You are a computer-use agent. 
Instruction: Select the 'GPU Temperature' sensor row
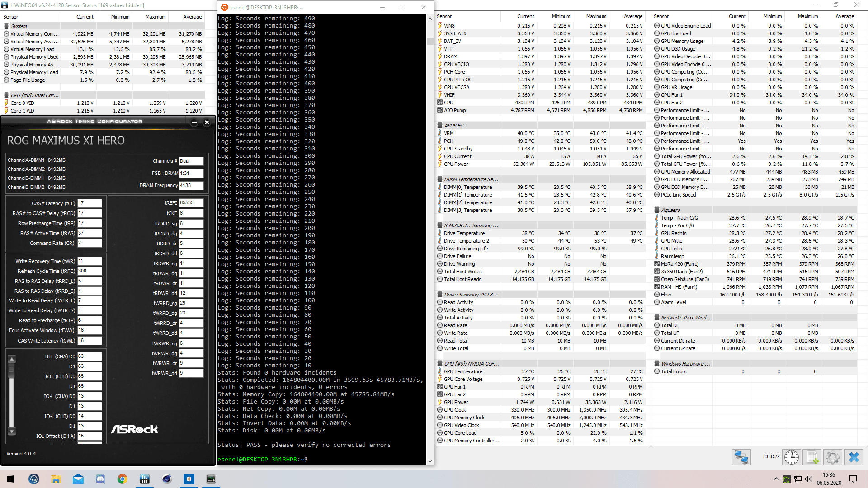point(540,371)
